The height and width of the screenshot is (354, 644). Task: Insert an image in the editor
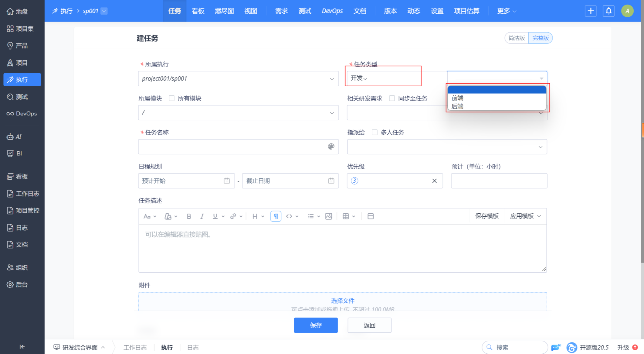328,216
